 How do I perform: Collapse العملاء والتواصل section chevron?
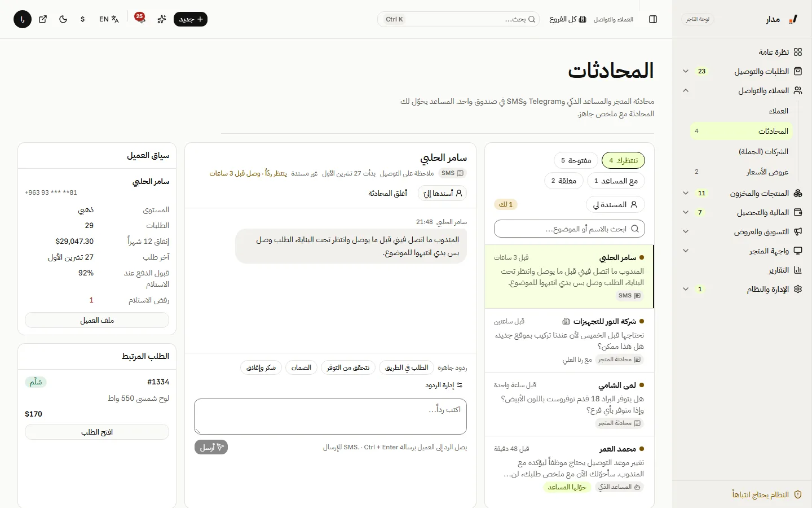click(x=686, y=90)
